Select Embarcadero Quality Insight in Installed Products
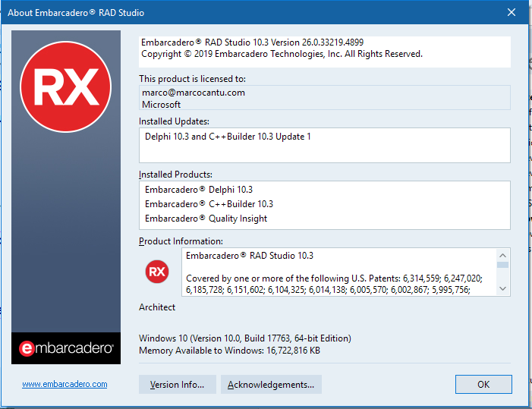532x409 pixels. click(206, 219)
